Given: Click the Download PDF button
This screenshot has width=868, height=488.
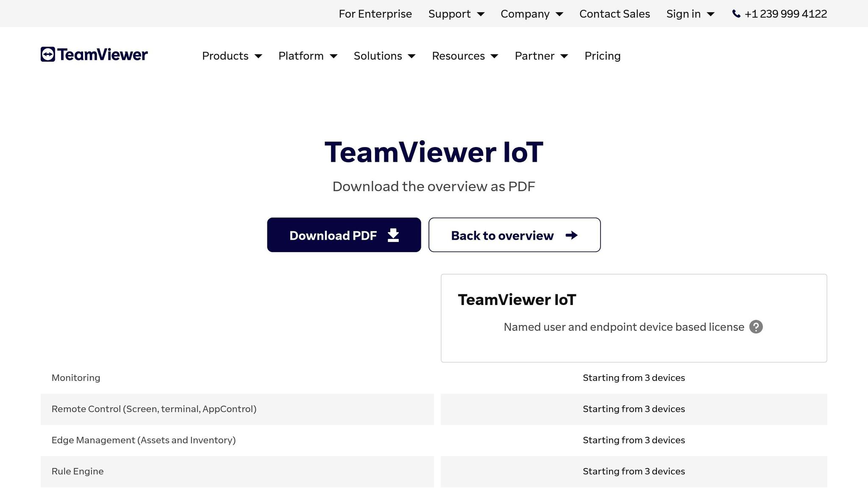Looking at the screenshot, I should [x=344, y=235].
